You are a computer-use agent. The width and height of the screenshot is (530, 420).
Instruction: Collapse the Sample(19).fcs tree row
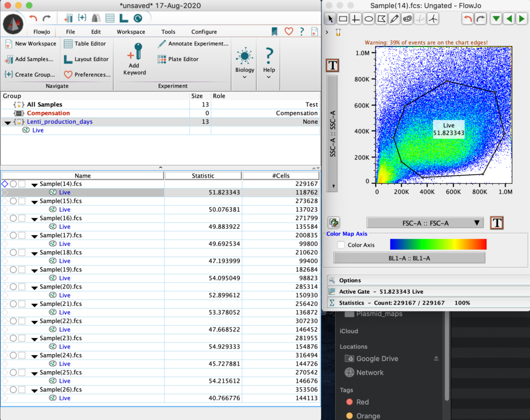coord(34,270)
